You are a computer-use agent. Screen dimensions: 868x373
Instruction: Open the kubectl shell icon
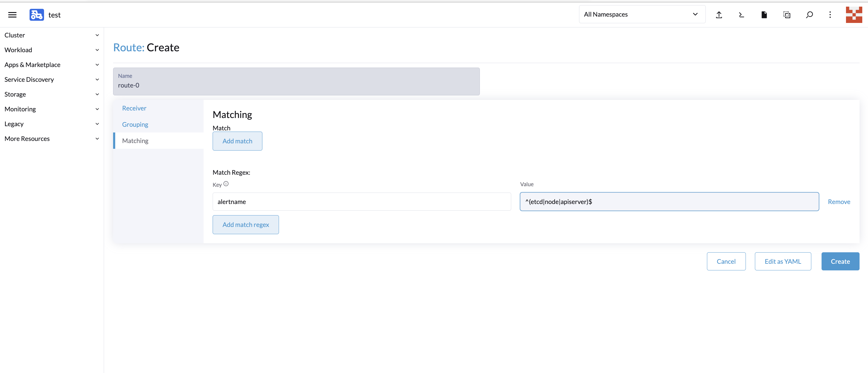[741, 15]
